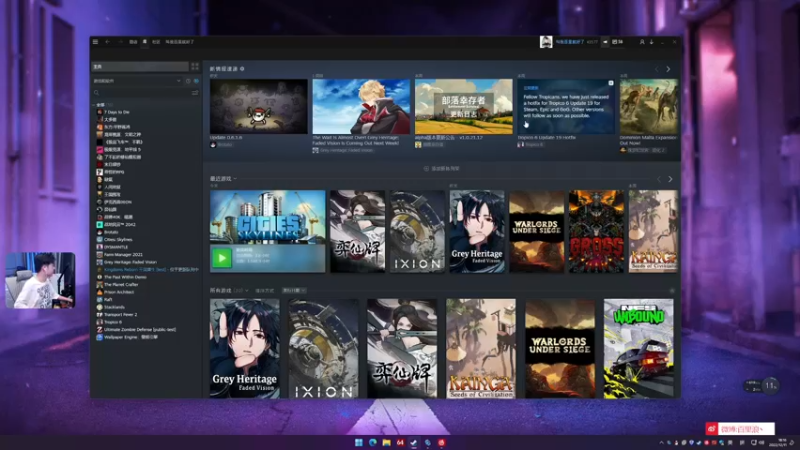Open the friends icon in header
This screenshot has height=450, width=800.
click(x=642, y=42)
